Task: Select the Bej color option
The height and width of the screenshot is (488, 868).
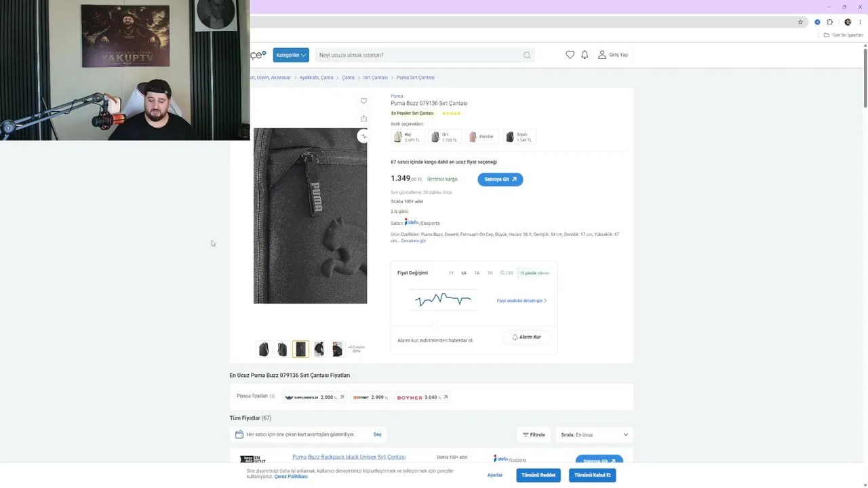Action: (407, 137)
